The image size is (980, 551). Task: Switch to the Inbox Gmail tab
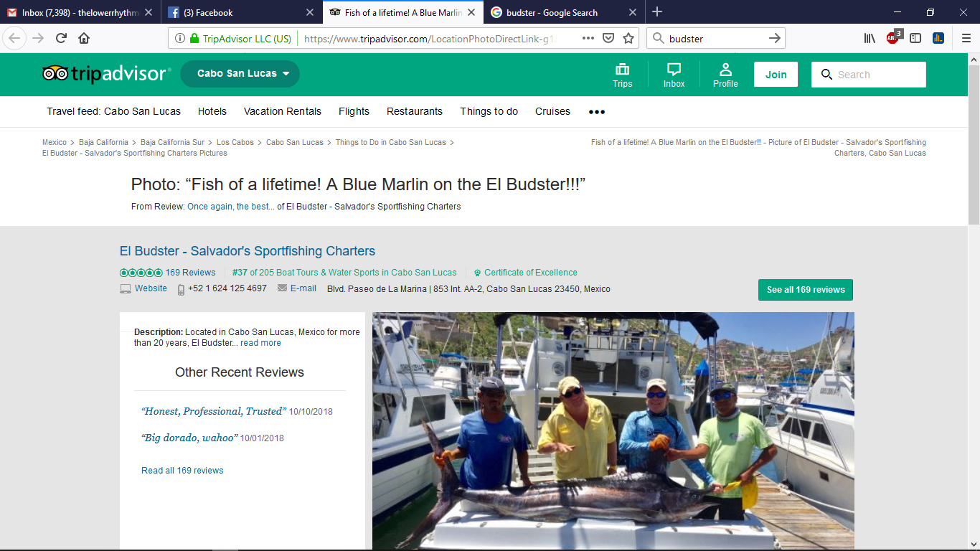point(80,12)
